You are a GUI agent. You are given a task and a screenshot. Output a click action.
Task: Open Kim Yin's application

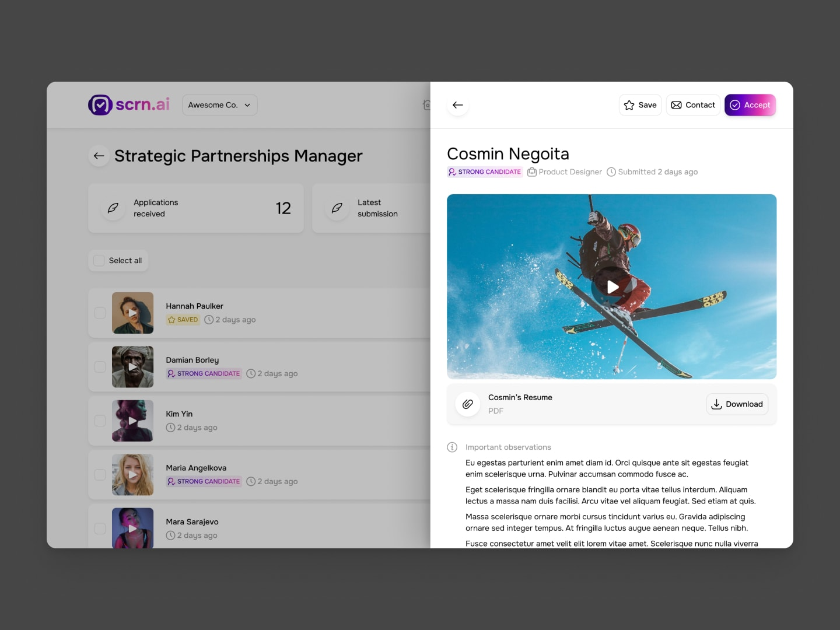coord(260,421)
